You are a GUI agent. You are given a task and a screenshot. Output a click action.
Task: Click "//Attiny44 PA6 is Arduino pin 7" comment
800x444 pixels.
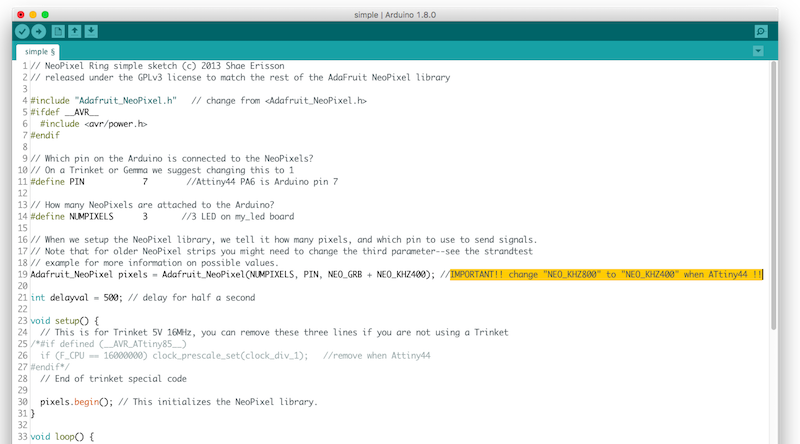pyautogui.click(x=262, y=182)
